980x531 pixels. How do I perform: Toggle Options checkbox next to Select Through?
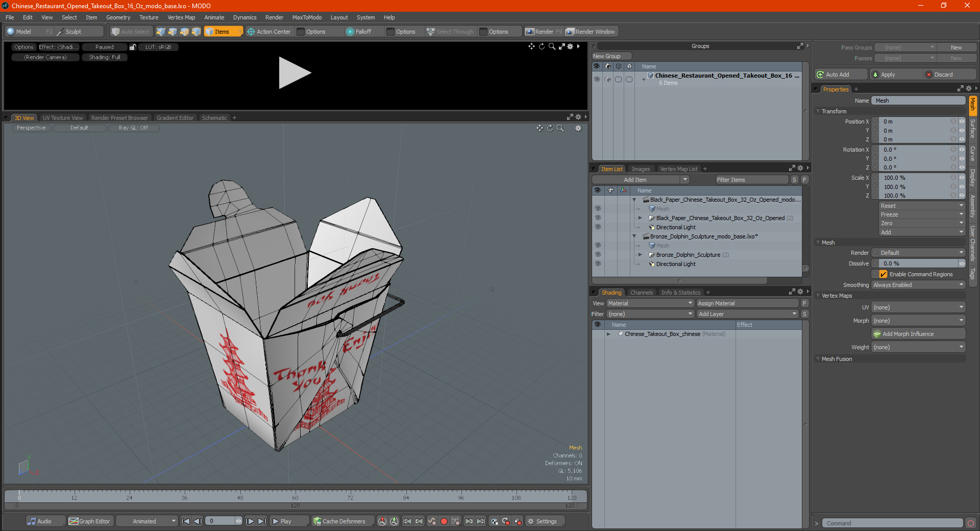click(x=483, y=32)
